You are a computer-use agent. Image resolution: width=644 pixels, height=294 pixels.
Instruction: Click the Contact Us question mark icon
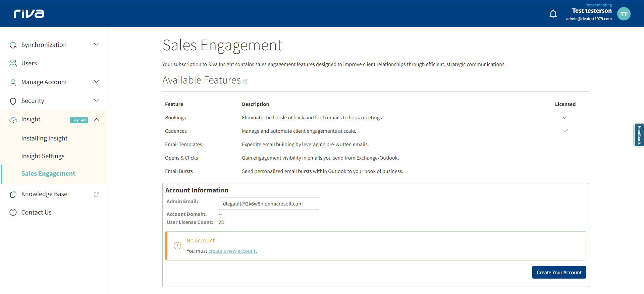[13, 212]
